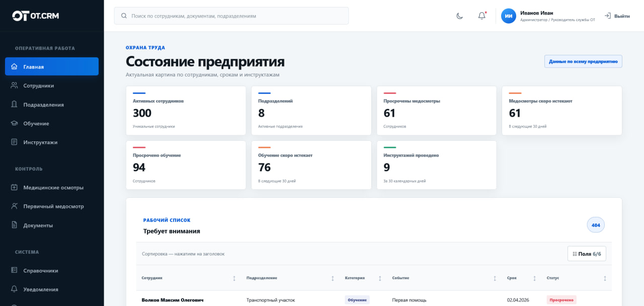Sort table by Событие column arrows
The height and width of the screenshot is (306, 644).
coord(495,278)
